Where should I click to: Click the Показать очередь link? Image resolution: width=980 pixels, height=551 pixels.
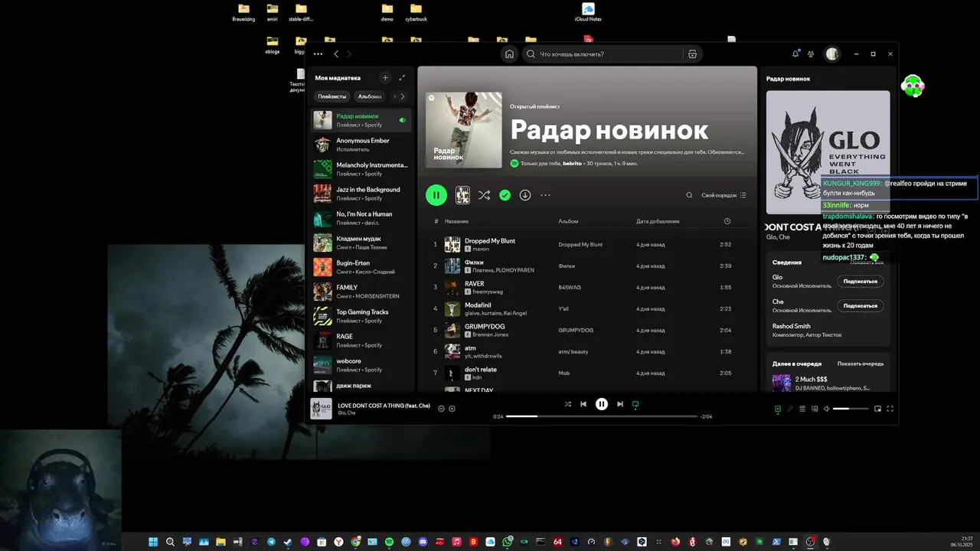point(861,364)
